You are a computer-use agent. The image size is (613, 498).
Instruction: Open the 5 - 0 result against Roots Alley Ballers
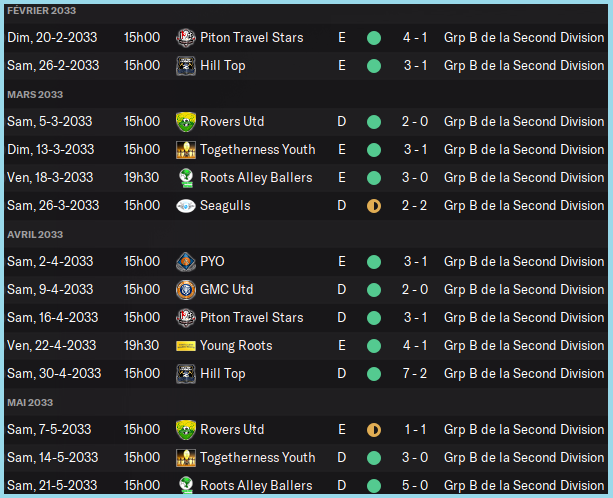point(416,486)
